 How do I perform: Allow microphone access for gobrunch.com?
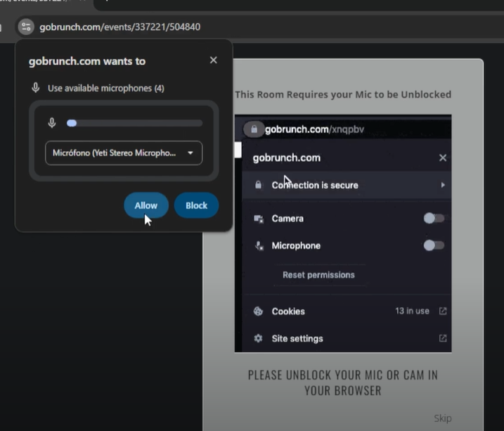pyautogui.click(x=146, y=205)
